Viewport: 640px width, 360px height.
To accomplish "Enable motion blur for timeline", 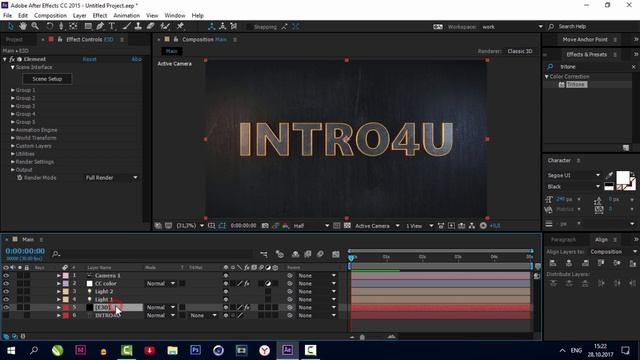I will [320, 254].
